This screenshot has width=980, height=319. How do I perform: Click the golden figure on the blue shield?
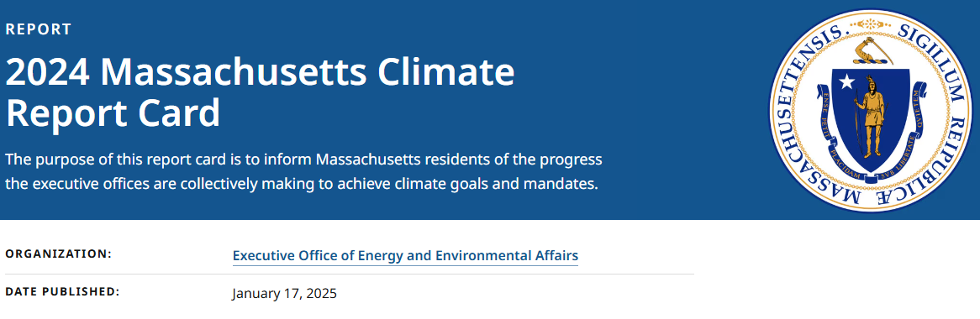coord(868,116)
